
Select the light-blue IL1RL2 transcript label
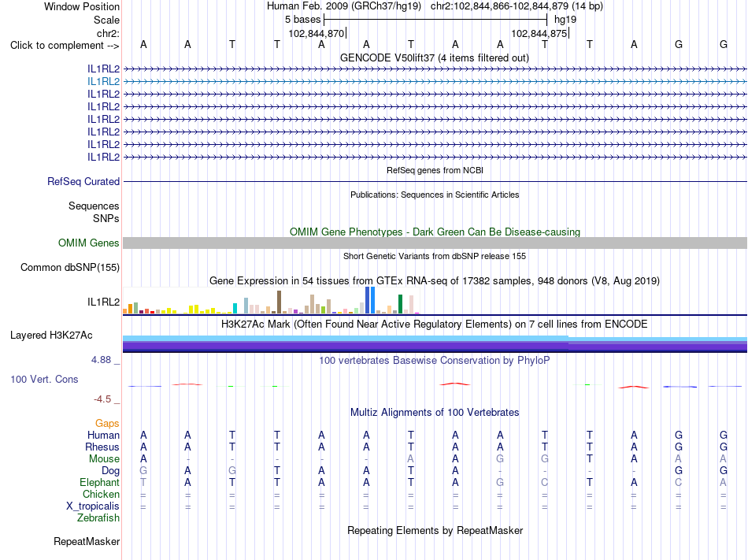click(x=103, y=82)
